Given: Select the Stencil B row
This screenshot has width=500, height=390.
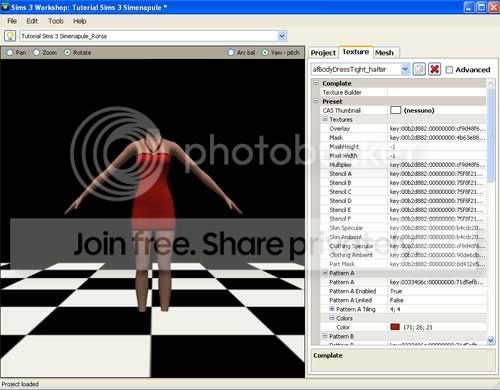Looking at the screenshot, I should click(404, 182).
